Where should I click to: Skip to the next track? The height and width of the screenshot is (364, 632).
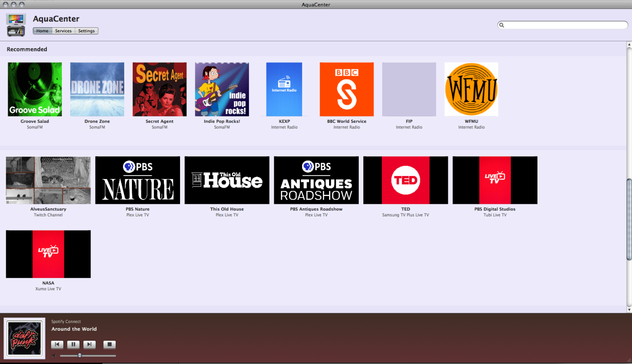click(90, 345)
